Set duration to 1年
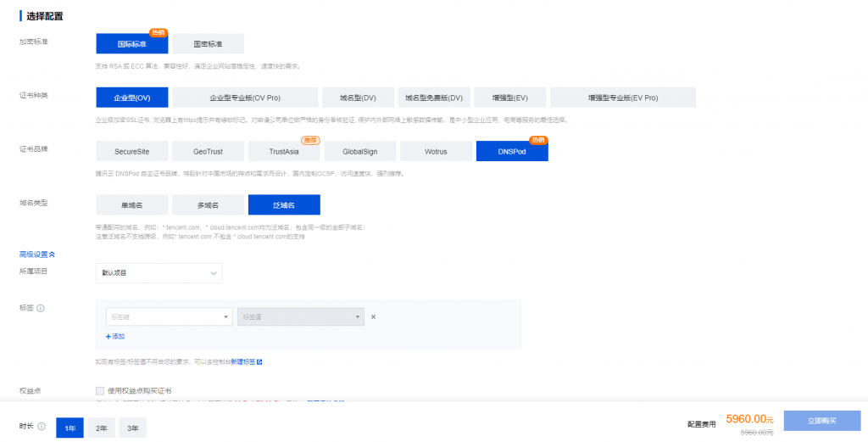 70,428
